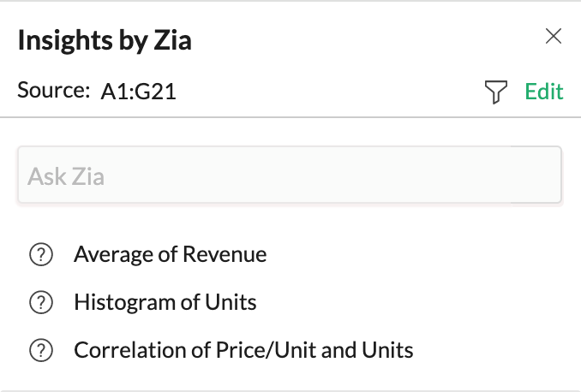Click the Edit link for the source range
Screen dimensions: 581x392
544,92
